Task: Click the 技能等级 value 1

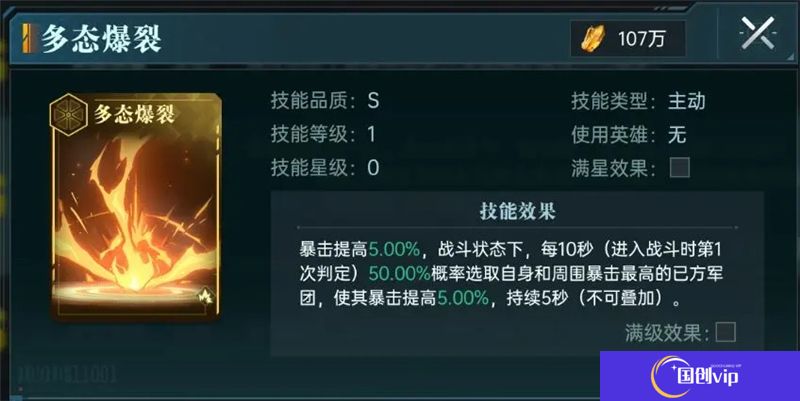Action: [371, 135]
